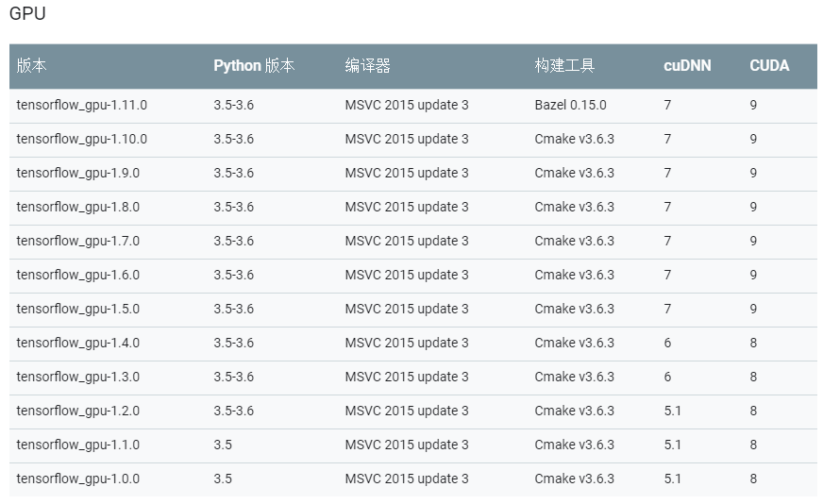Click Bazel 0.15.0 build tool cell
This screenshot has height=504, width=823.
point(570,105)
